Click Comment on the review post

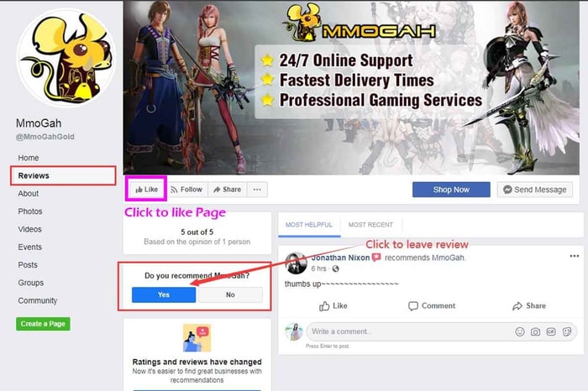point(432,306)
